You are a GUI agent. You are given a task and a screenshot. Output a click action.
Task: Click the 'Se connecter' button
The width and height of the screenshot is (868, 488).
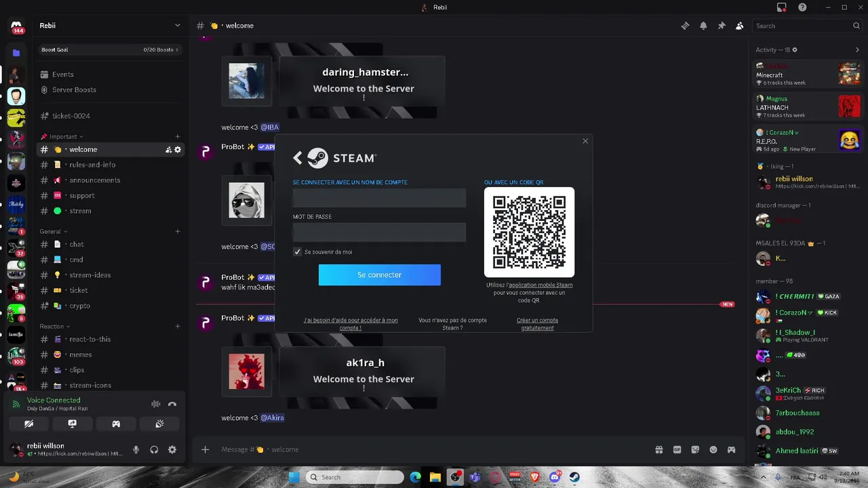pyautogui.click(x=380, y=274)
